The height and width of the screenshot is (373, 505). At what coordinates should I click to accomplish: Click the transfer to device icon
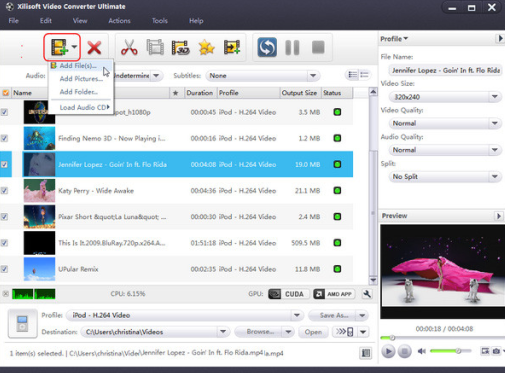[x=345, y=332]
